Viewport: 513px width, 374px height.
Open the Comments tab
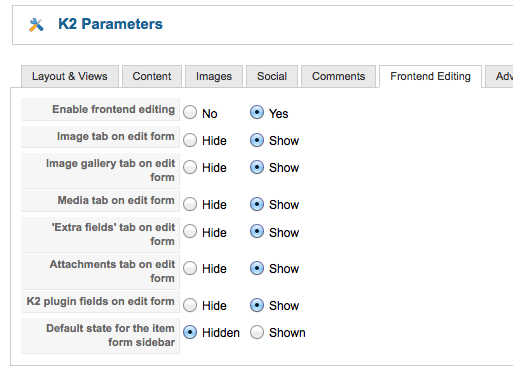[338, 76]
